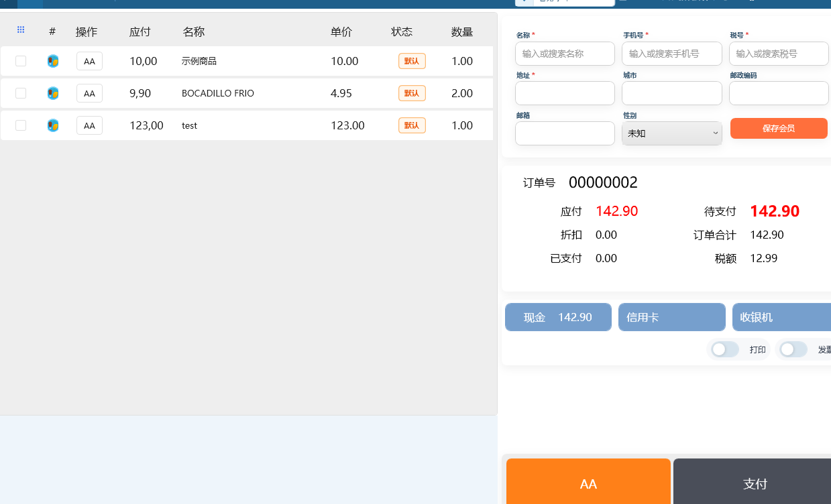
Task: Open the 性别 gender dropdown
Action: (x=672, y=133)
